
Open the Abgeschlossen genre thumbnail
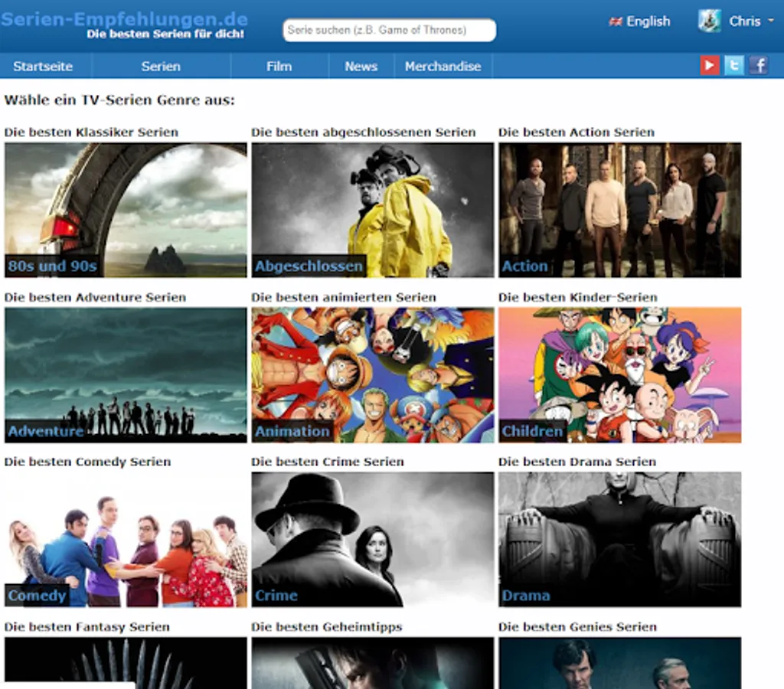click(373, 210)
